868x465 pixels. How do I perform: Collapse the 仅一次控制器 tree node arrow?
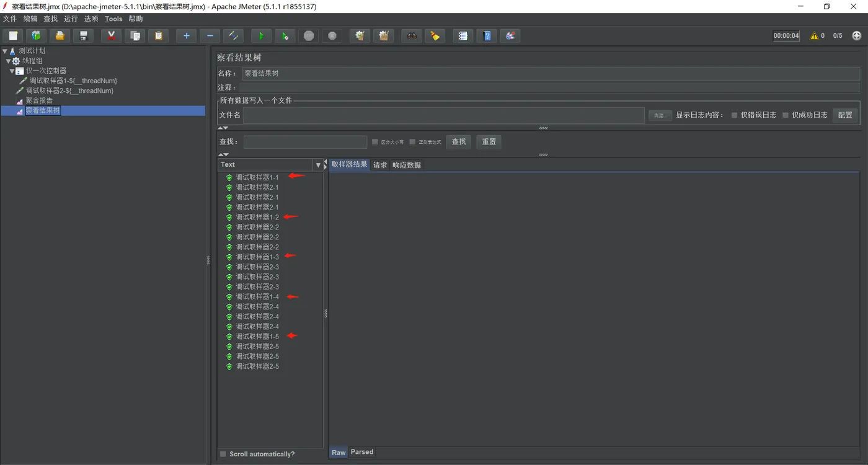tap(12, 71)
